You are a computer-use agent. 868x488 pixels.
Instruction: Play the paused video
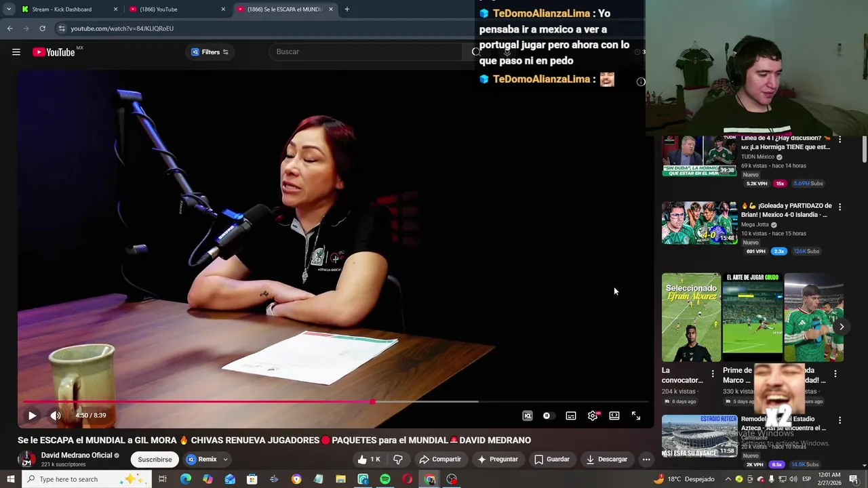pyautogui.click(x=32, y=415)
